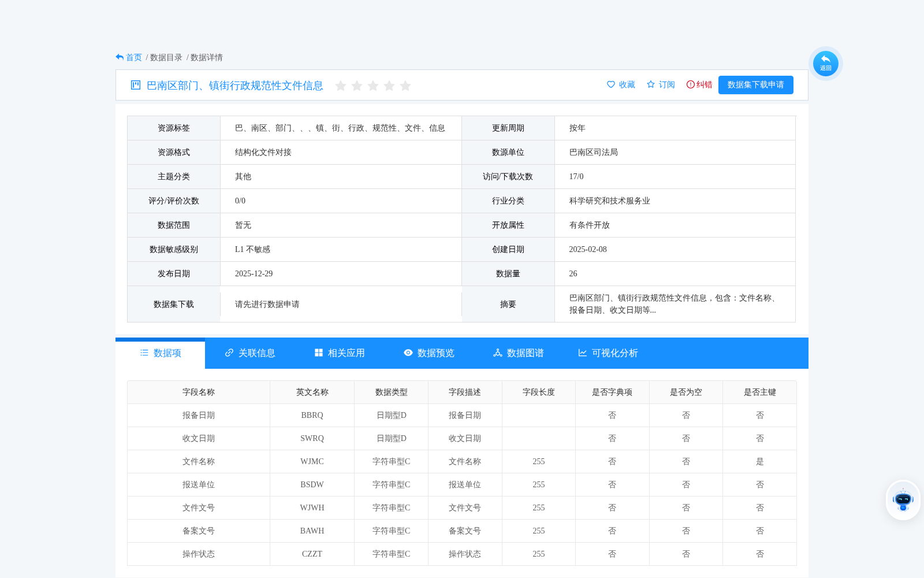
Task: Click the SWRQ cell
Action: (x=312, y=439)
